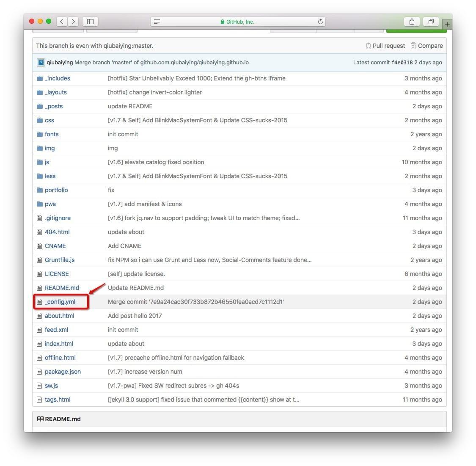The height and width of the screenshot is (466, 476).
Task: Show all tabs overview icon
Action: coord(431,22)
